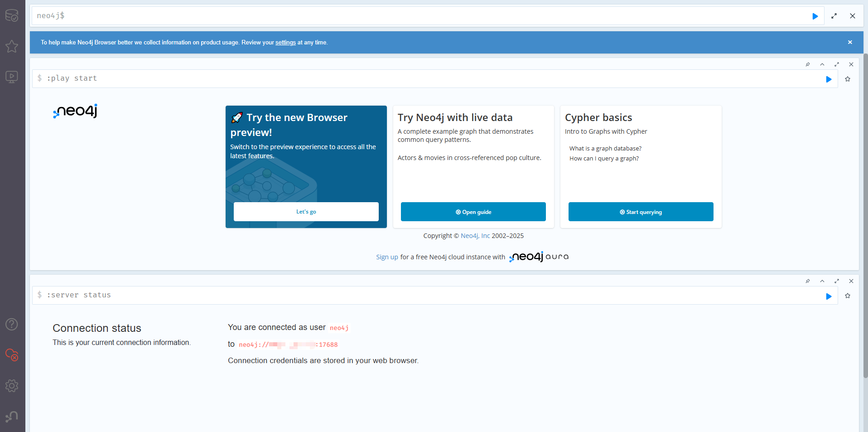
Task: Click 'Connection credentials are stored' text
Action: pyautogui.click(x=323, y=360)
